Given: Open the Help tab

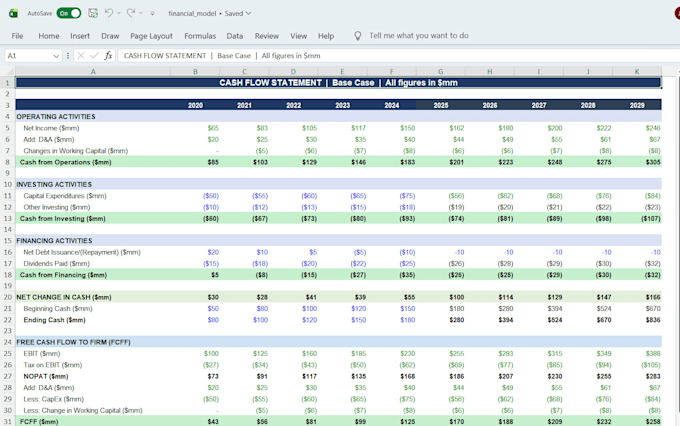Looking at the screenshot, I should (326, 36).
